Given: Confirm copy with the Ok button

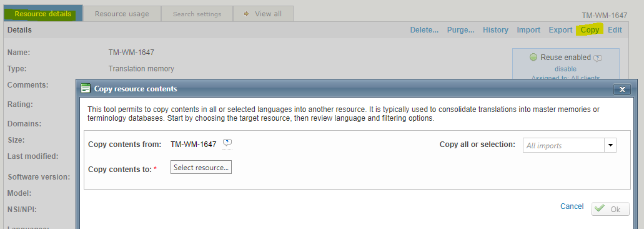Looking at the screenshot, I should point(610,209).
